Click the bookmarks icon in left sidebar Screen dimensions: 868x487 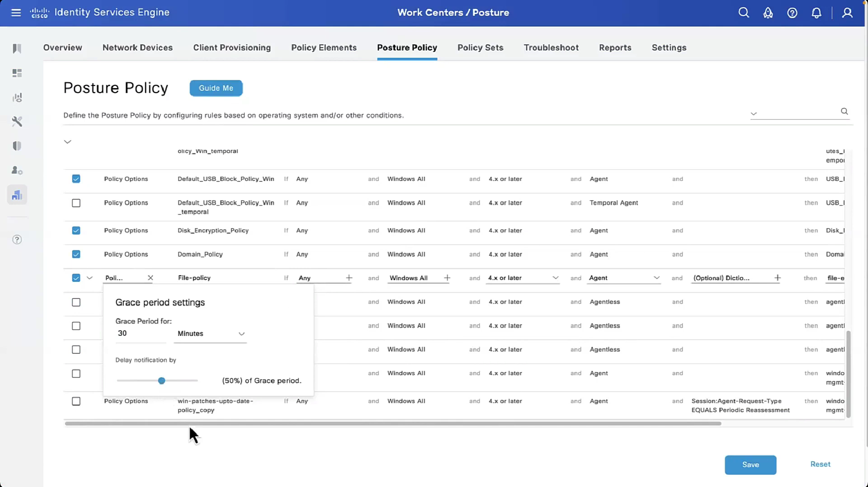(17, 49)
